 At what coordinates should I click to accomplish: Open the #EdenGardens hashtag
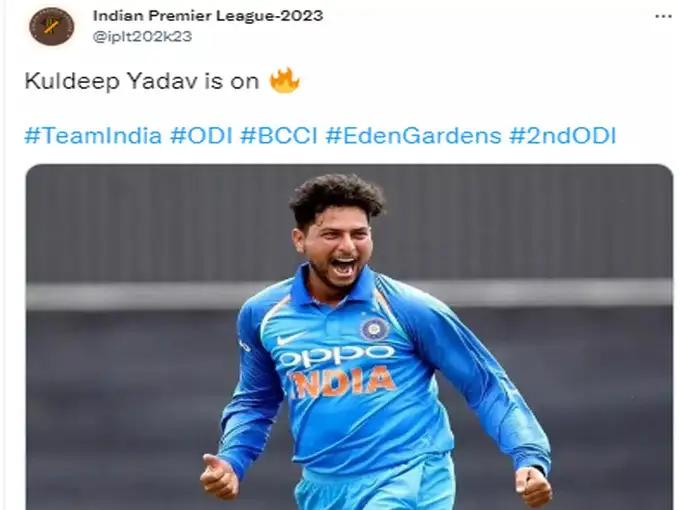(413, 136)
